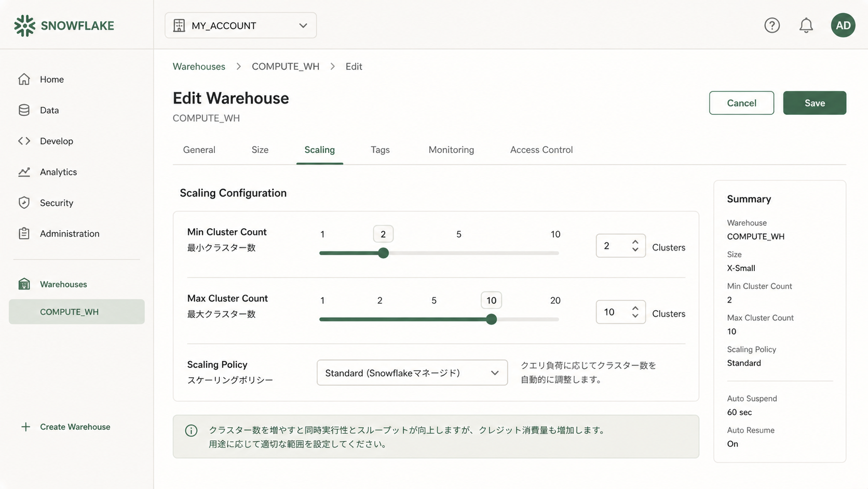Save the warehouse changes
The height and width of the screenshot is (489, 868).
[x=814, y=103]
